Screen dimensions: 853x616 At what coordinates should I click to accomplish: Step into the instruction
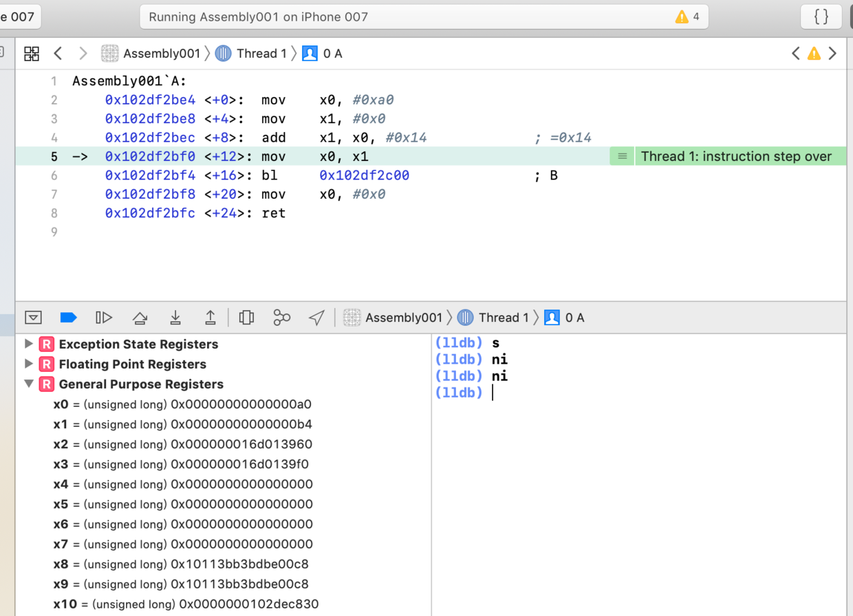(x=175, y=318)
